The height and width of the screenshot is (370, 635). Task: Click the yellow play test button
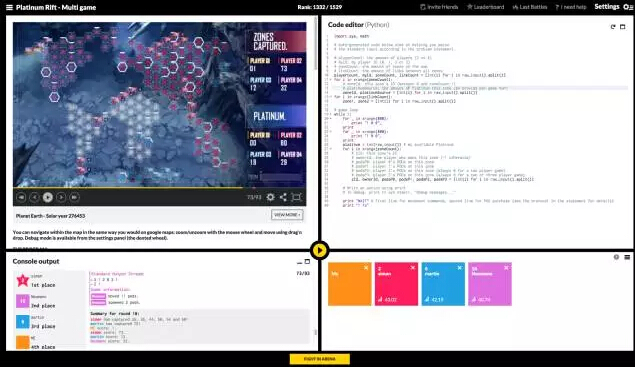(x=320, y=251)
